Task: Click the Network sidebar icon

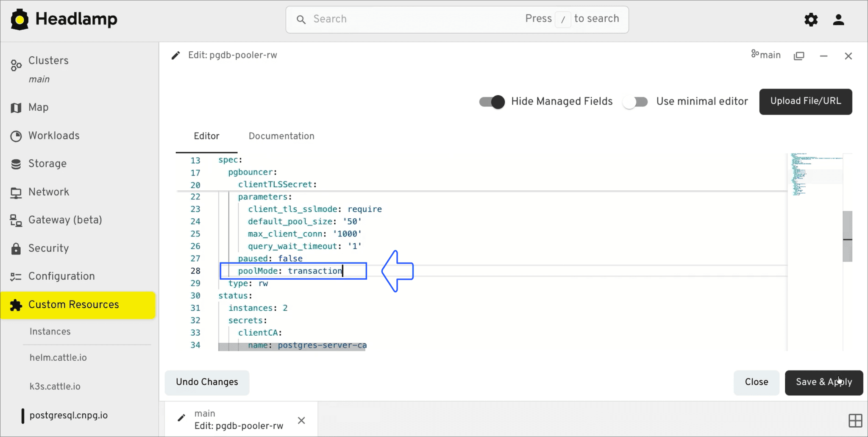Action: click(x=16, y=192)
